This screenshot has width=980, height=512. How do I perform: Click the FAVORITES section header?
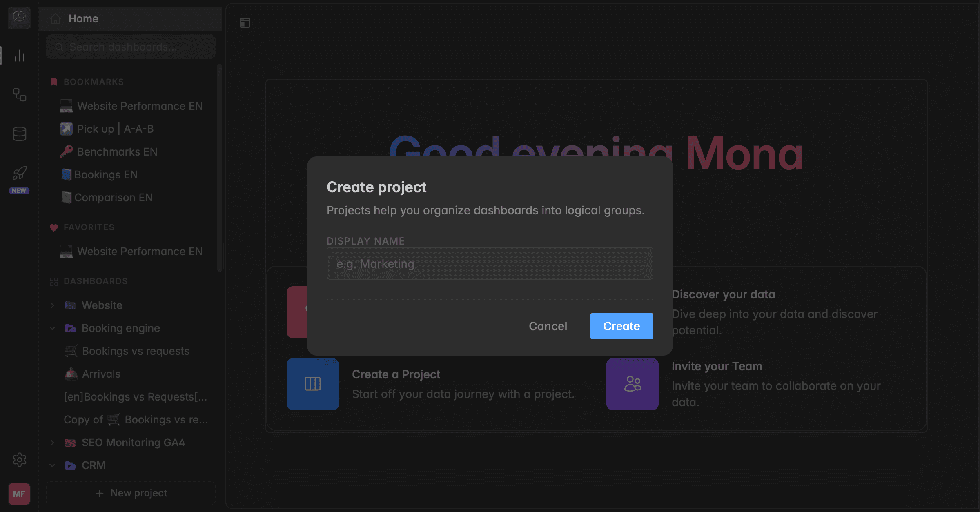89,227
